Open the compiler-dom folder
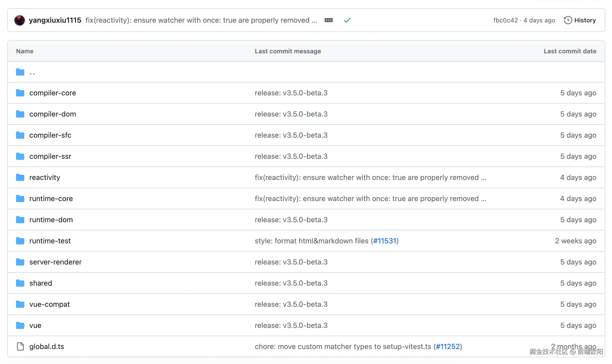The width and height of the screenshot is (612, 364). point(53,114)
